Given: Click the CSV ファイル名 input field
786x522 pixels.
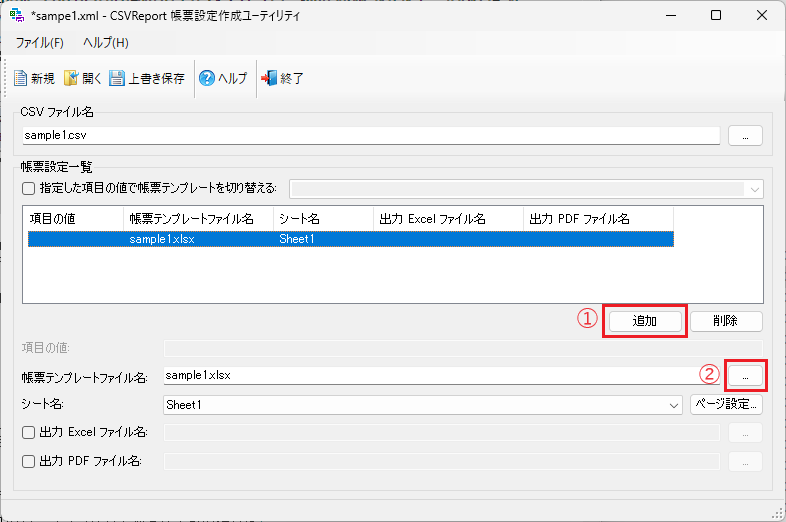Looking at the screenshot, I should coord(371,135).
